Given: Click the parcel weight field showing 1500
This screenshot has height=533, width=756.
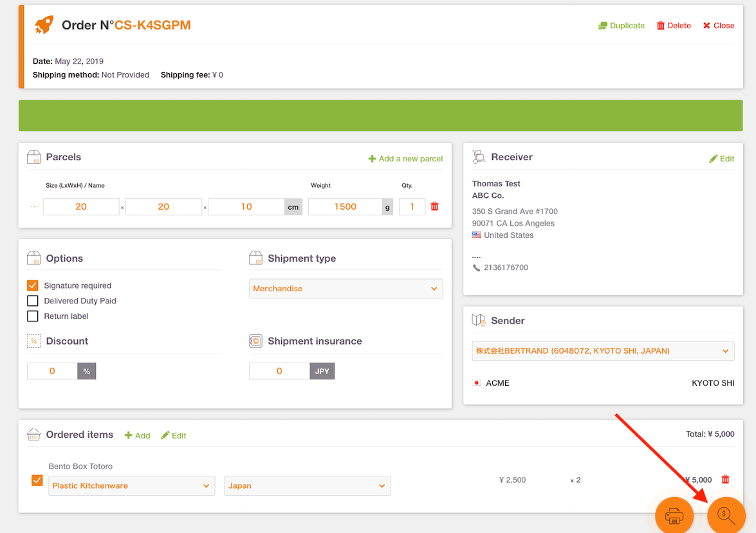Looking at the screenshot, I should click(x=346, y=207).
